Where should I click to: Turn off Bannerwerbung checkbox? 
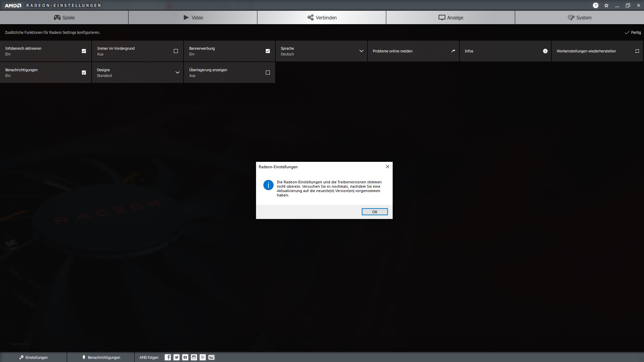point(268,51)
